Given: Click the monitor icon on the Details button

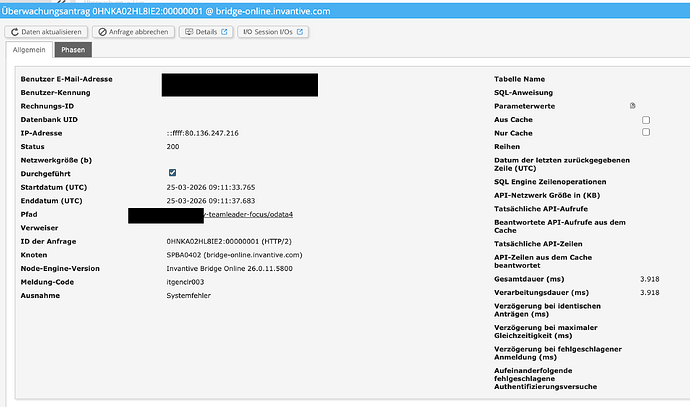Looking at the screenshot, I should (187, 31).
